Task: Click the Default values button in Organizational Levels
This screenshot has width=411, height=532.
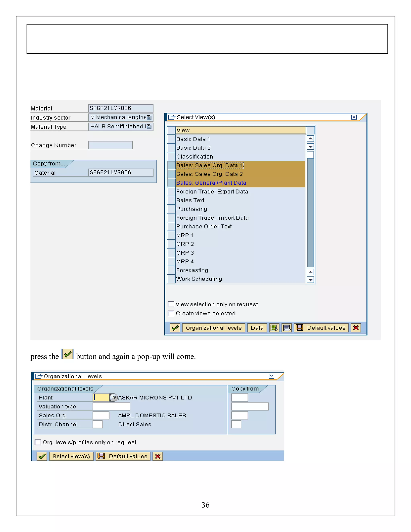Action: [x=123, y=456]
